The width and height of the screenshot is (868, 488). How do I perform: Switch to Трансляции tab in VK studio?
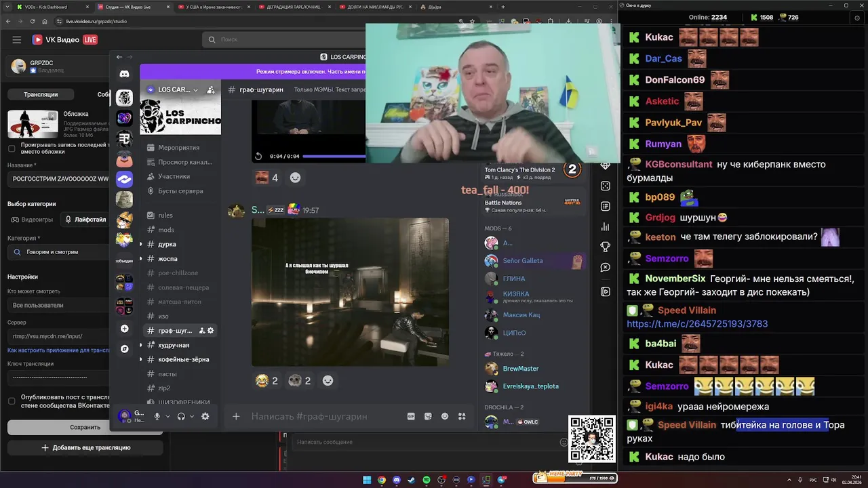[x=41, y=94]
